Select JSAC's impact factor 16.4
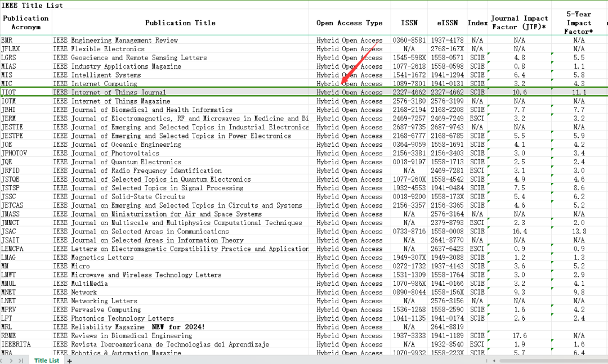The width and height of the screenshot is (608, 364). click(520, 231)
